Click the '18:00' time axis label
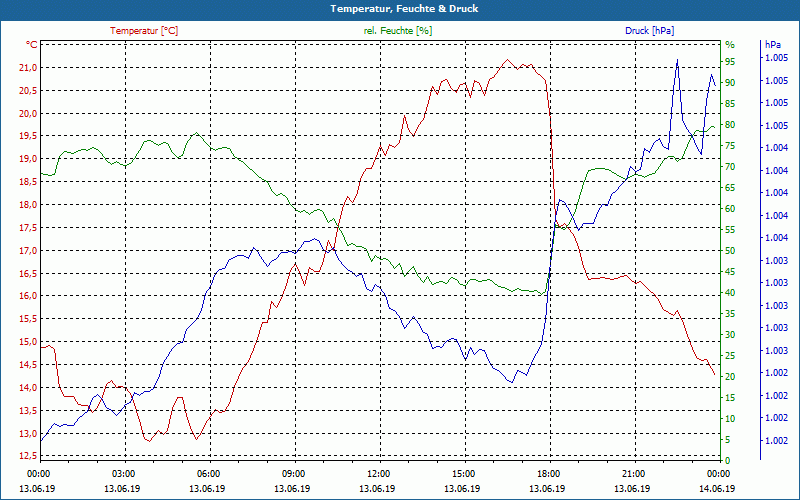The height and width of the screenshot is (500, 800). pyautogui.click(x=548, y=473)
